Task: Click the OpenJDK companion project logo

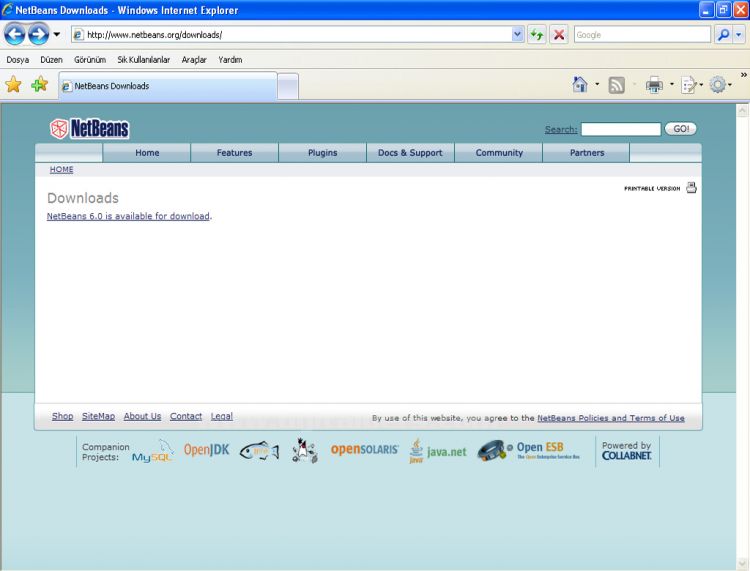Action: click(x=207, y=450)
